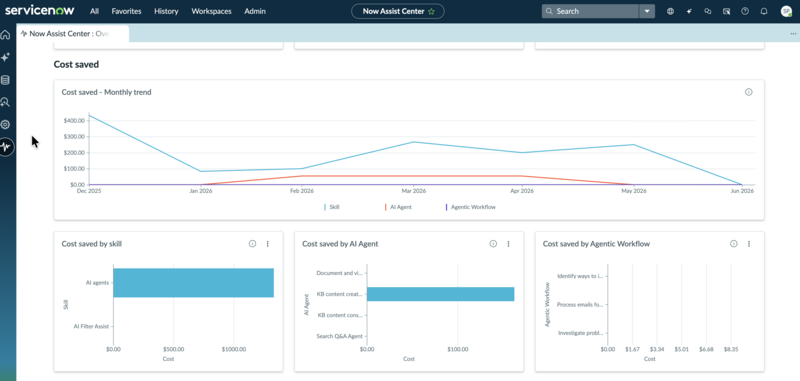Open the database stack sidebar icon
The width and height of the screenshot is (800, 381).
pyautogui.click(x=6, y=80)
